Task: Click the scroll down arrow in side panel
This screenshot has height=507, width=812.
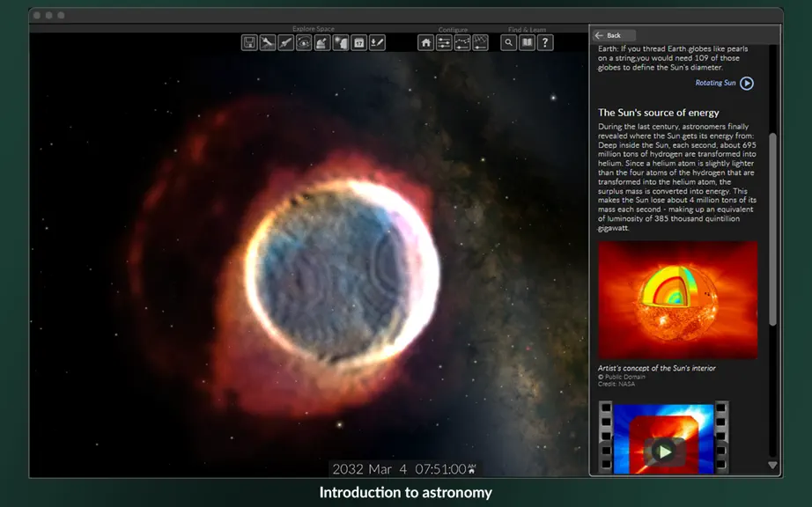Action: (x=772, y=466)
